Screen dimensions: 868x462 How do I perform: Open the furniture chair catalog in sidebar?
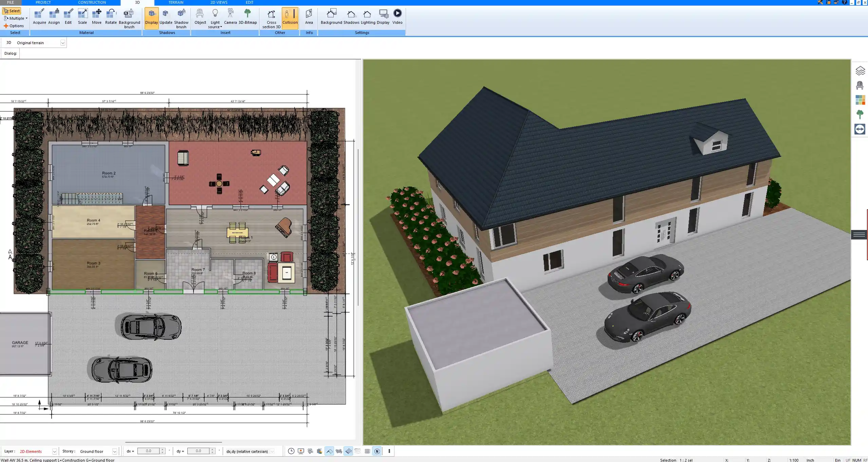point(860,85)
